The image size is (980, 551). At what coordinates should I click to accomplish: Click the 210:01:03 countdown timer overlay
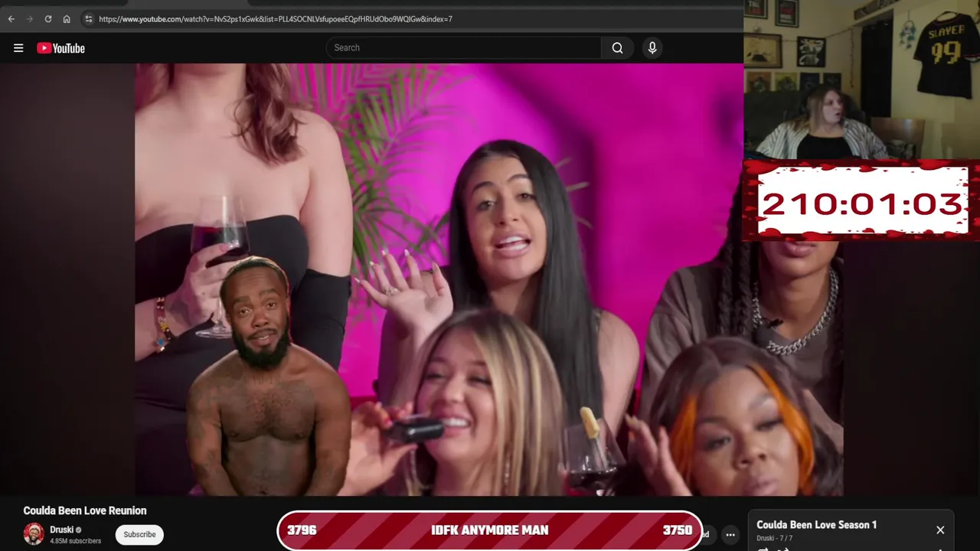[x=862, y=201]
